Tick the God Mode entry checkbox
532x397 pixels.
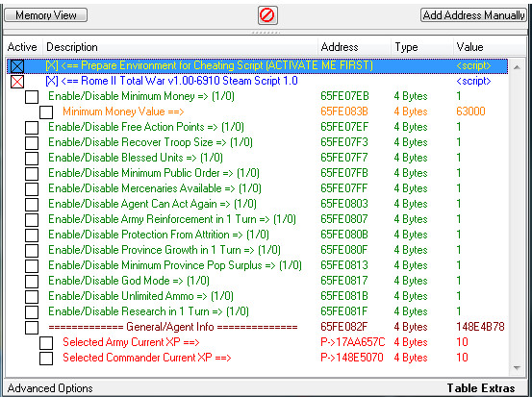(x=32, y=282)
